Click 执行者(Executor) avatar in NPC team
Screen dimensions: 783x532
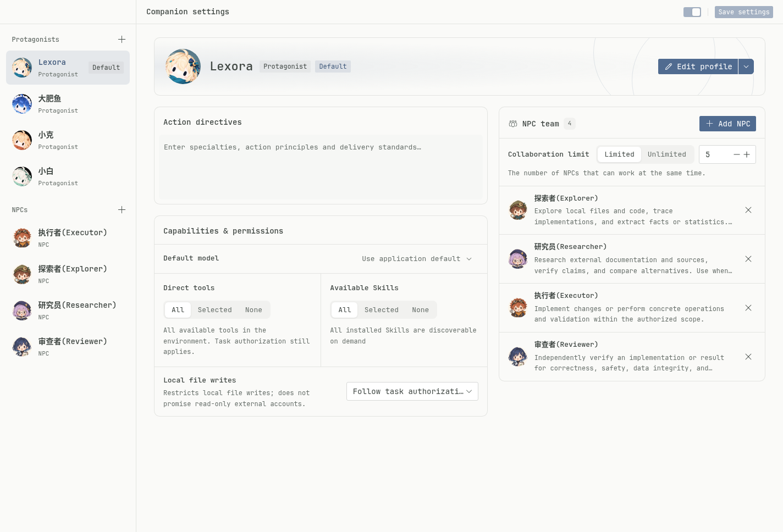pos(518,308)
